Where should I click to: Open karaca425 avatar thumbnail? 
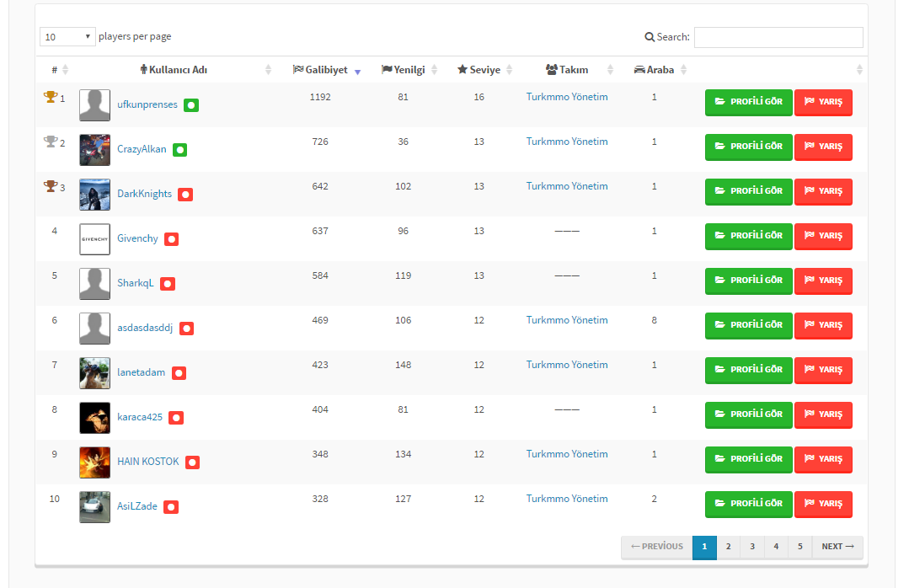tap(94, 418)
